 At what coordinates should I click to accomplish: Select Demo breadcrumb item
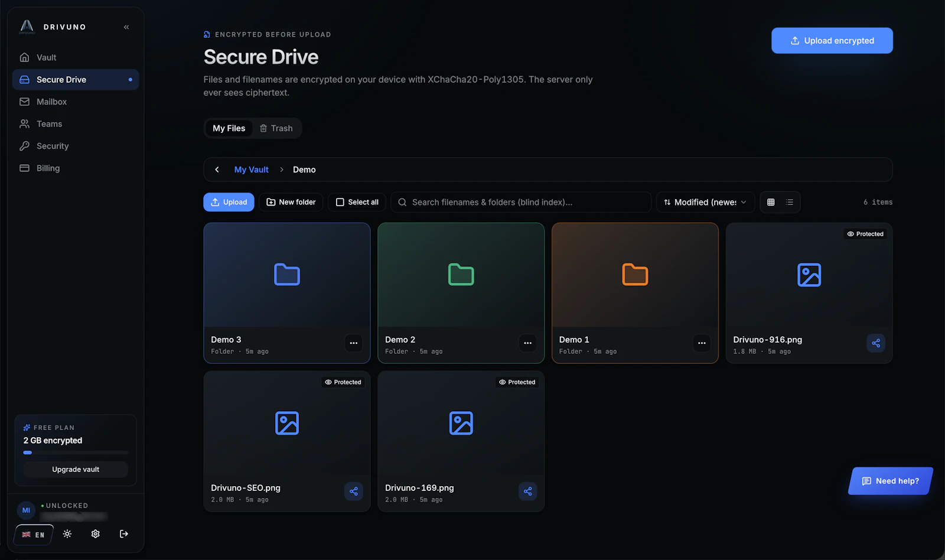coord(304,170)
